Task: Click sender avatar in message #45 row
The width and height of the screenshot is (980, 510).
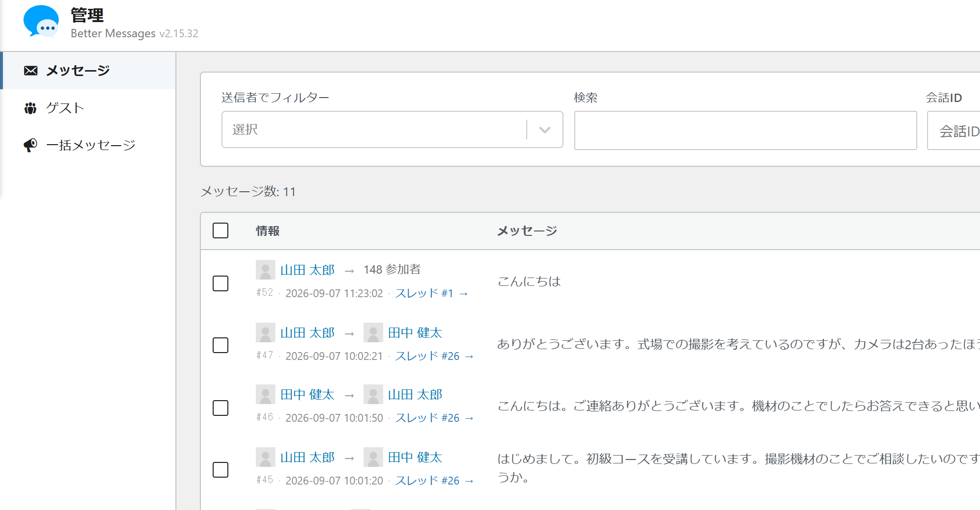Action: coord(266,457)
